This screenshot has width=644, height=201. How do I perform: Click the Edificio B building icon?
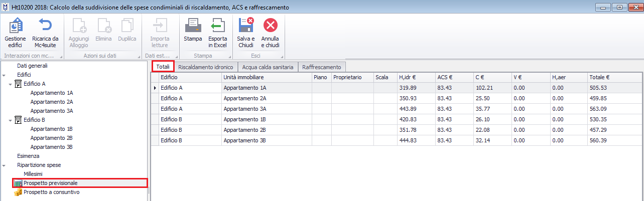coord(18,120)
